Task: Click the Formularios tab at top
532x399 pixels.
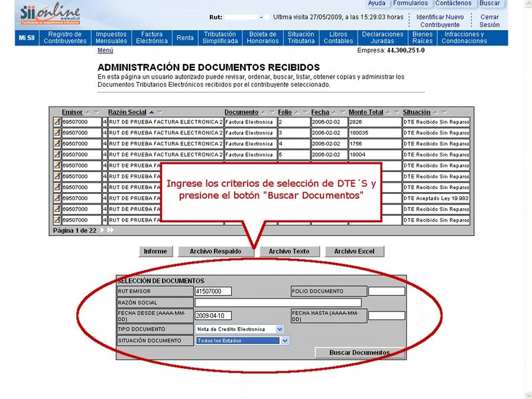Action: point(411,4)
